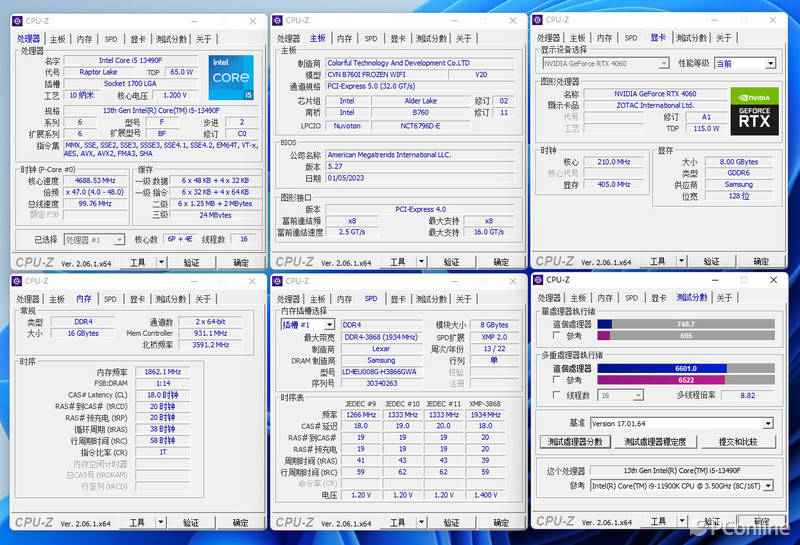Click the 多线程倍率 value 8.82
The image size is (800, 545).
click(x=747, y=395)
